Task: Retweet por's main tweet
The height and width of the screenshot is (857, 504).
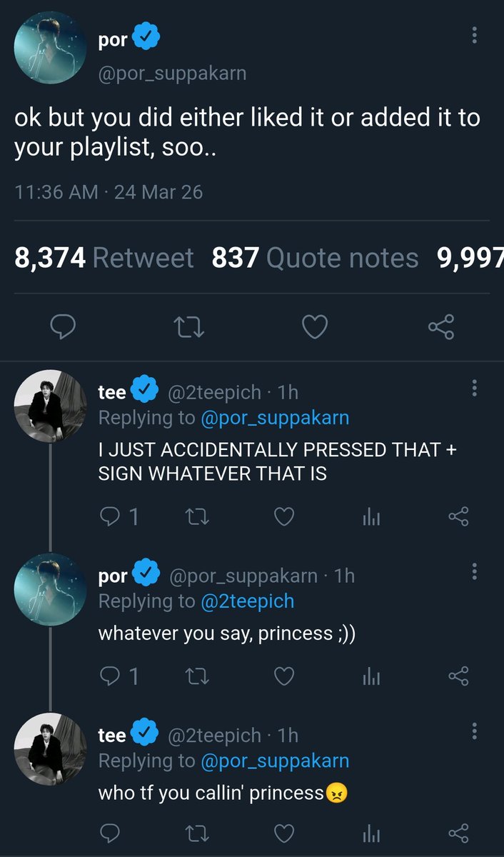Action: point(189,328)
